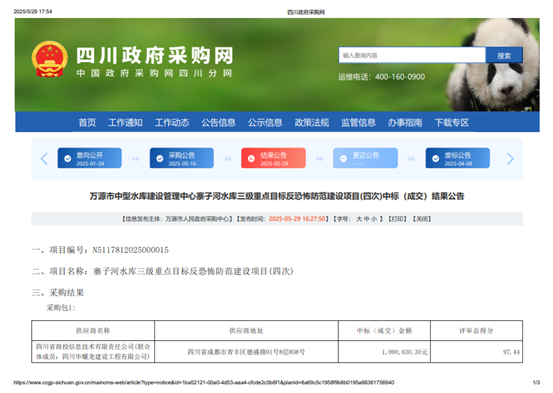Viewport: 553px width, 393px height.
Task: Open the 意向公开 2025-01-24 step
Action: pos(90,158)
